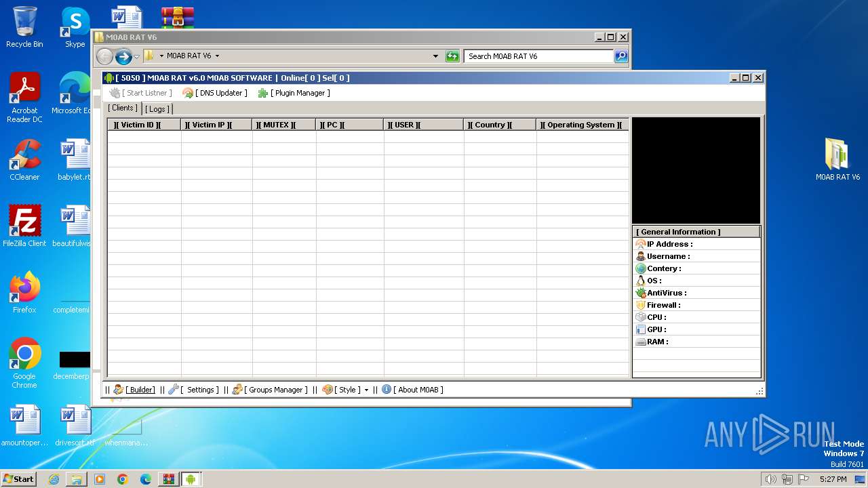Viewport: 868px width, 488px height.
Task: Click the Start Listner toolbar button
Action: point(141,93)
